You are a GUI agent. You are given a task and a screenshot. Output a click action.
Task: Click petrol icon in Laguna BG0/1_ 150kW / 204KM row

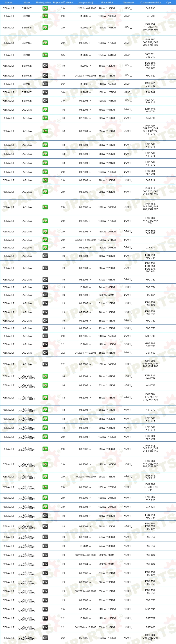(x=45, y=232)
